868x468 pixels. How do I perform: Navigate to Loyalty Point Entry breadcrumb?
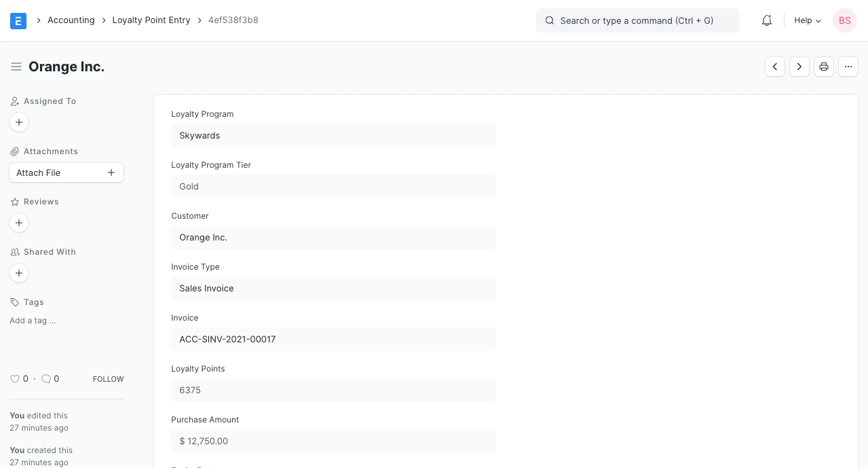tap(151, 20)
